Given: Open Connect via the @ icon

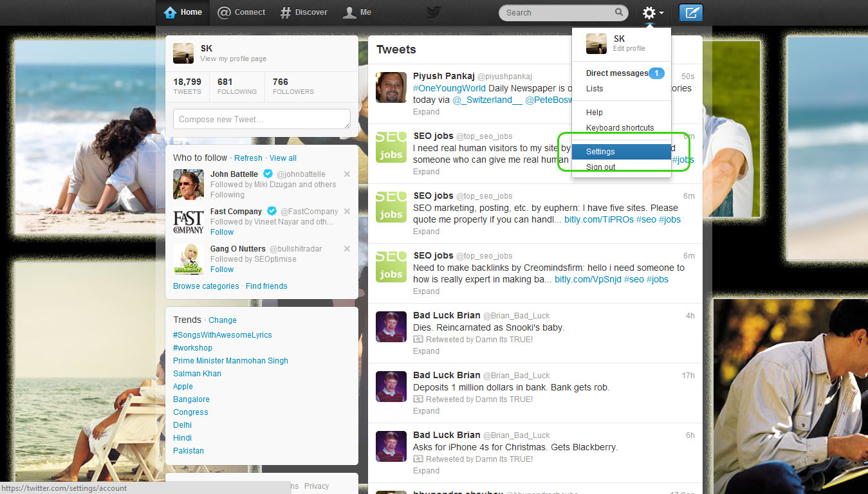Looking at the screenshot, I should 223,12.
